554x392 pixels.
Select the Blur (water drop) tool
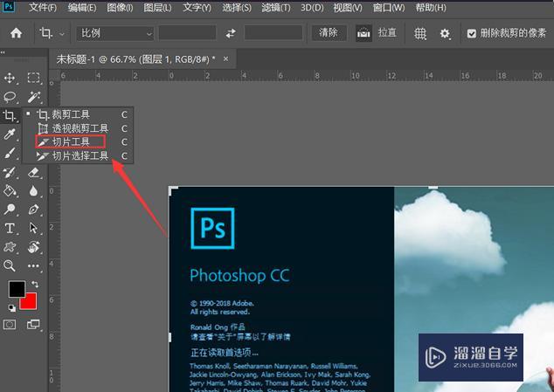(x=34, y=191)
